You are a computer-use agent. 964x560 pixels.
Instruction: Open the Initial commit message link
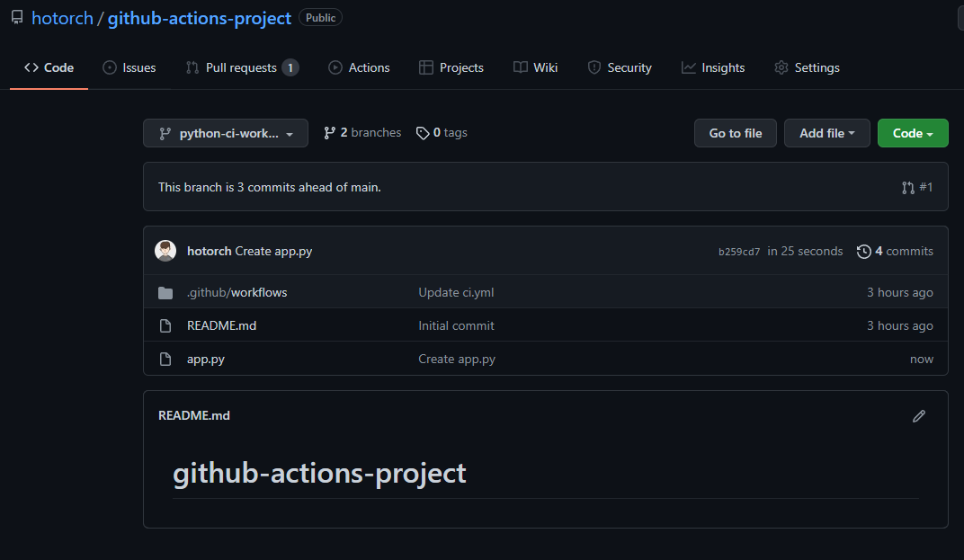click(x=456, y=325)
